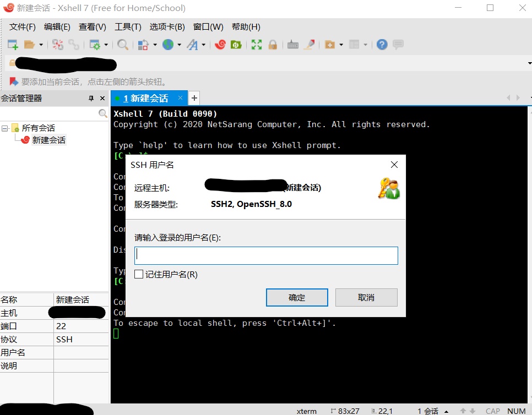Click the up triangle next to 1 会话
This screenshot has height=415, width=532.
[446, 412]
